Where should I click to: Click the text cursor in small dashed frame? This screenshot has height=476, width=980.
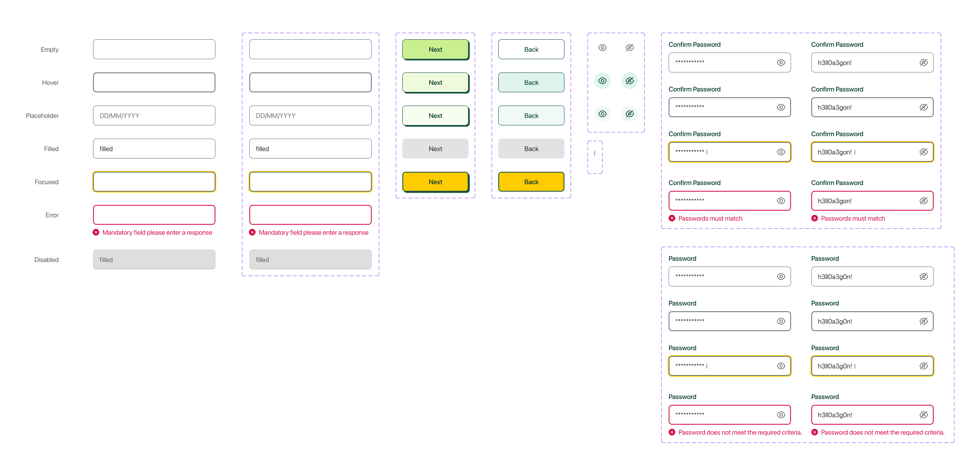pyautogui.click(x=595, y=153)
